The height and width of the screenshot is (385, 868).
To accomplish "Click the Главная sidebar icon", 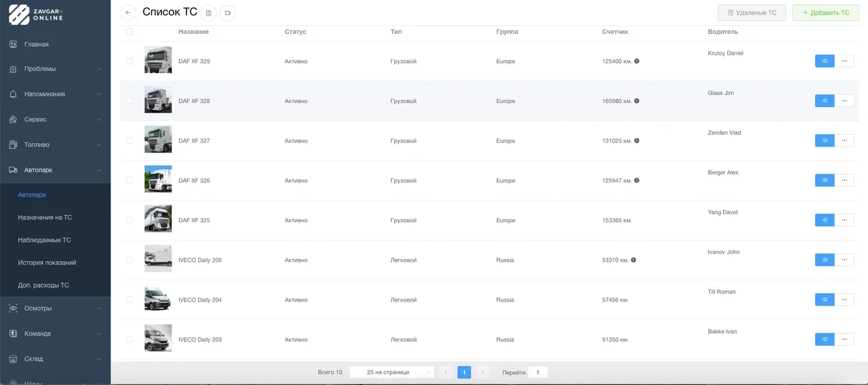I will 12,44.
